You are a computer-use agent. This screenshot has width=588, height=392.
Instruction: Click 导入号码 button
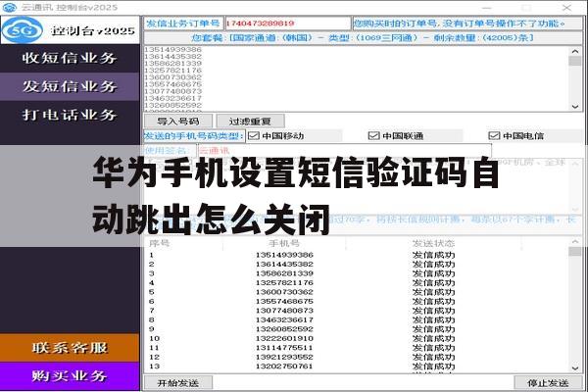tap(178, 122)
